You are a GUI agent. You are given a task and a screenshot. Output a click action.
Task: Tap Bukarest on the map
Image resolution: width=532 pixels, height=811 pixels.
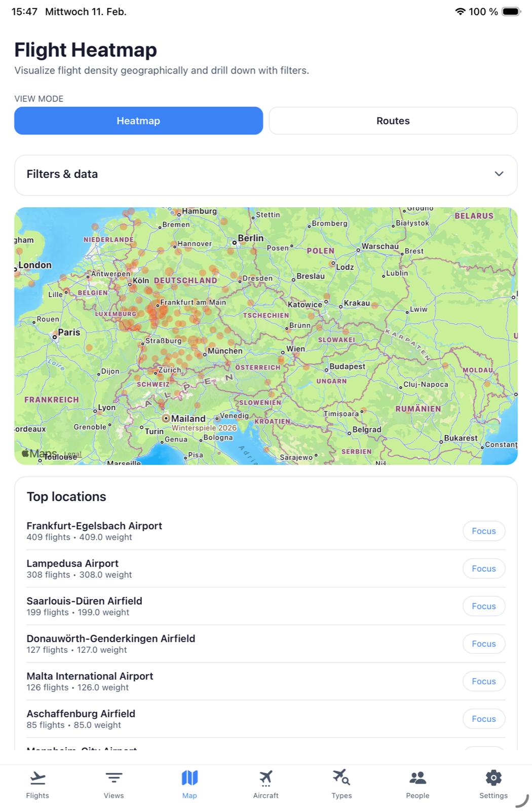(461, 438)
